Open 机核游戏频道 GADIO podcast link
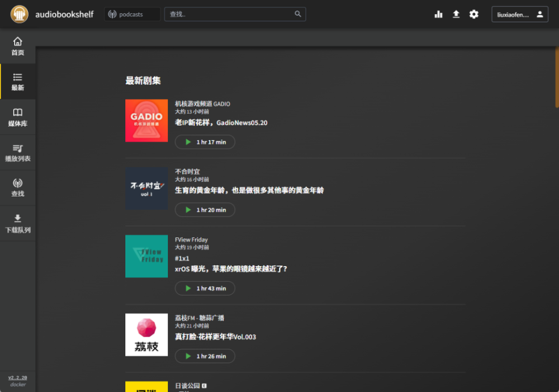This screenshot has height=392, width=559. (202, 104)
